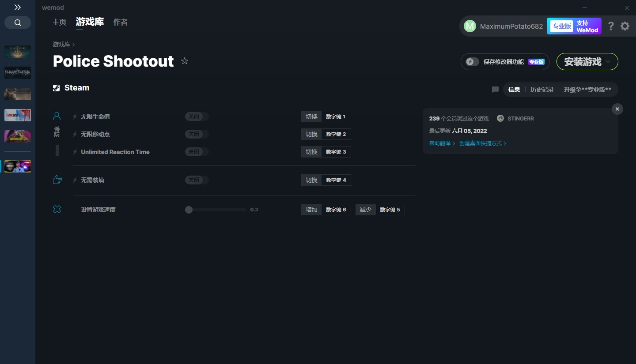Click the third game thumbnail in sidebar
Image resolution: width=636 pixels, height=364 pixels.
pos(18,94)
